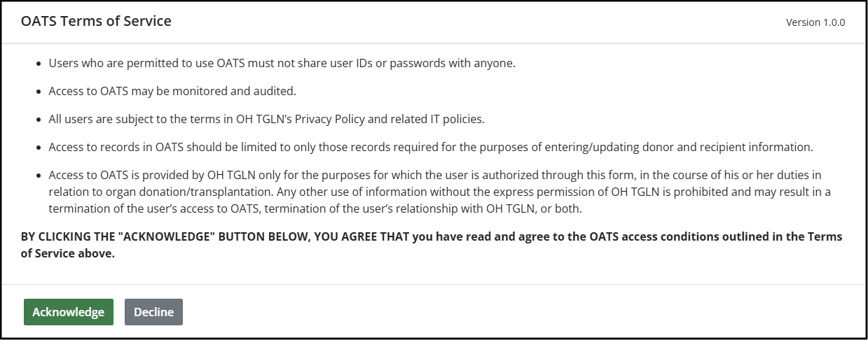Click the bullet marker of the last item
868x340 pixels.
pos(38,176)
